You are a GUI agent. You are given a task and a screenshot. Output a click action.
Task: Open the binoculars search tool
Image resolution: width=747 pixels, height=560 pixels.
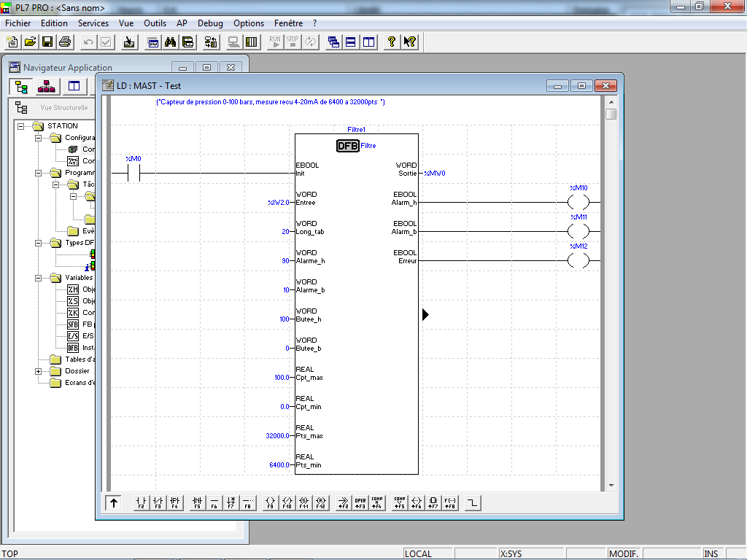171,42
